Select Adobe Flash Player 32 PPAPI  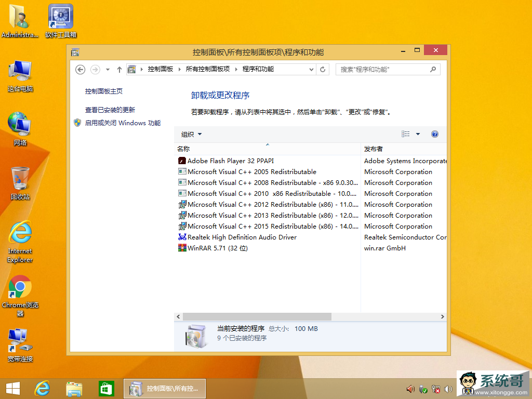pyautogui.click(x=231, y=161)
